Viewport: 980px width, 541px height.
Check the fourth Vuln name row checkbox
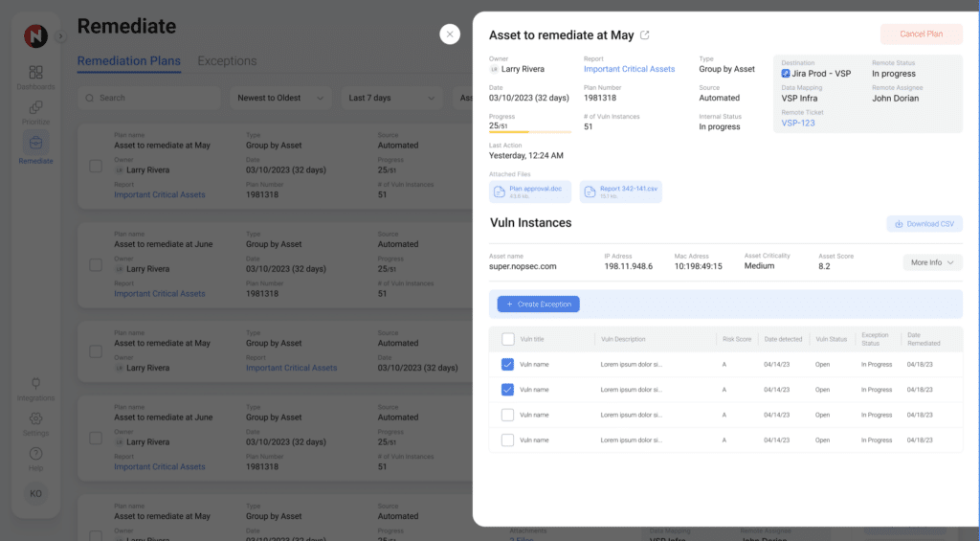coord(507,440)
